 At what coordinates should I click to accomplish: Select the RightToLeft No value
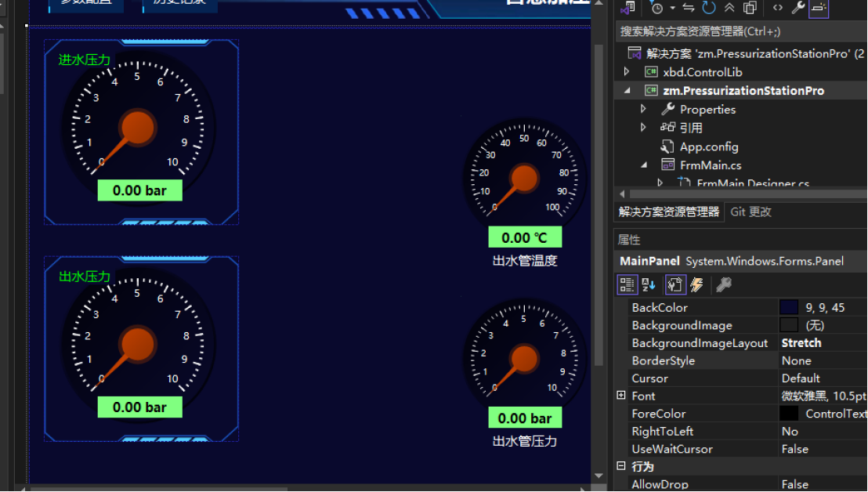click(x=790, y=431)
